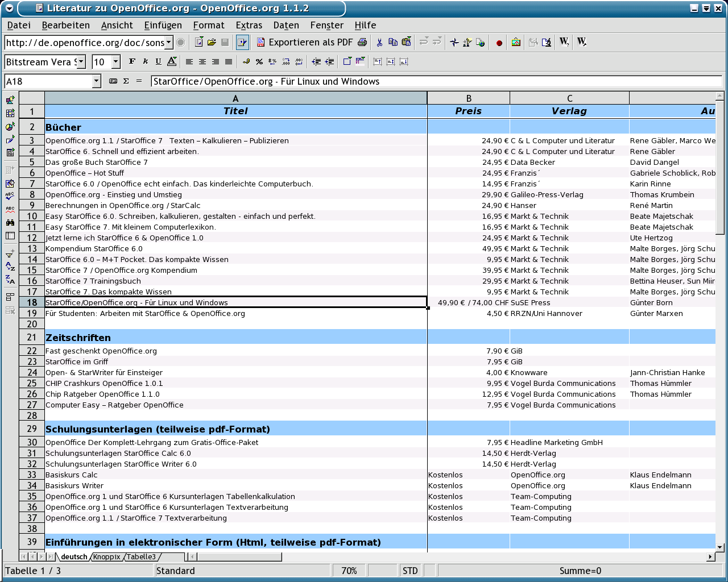
Task: Toggle underline formatting
Action: coord(158,61)
